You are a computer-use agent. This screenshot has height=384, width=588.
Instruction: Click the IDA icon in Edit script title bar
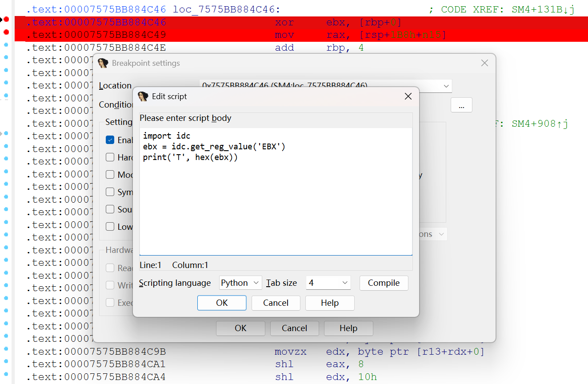pos(143,96)
